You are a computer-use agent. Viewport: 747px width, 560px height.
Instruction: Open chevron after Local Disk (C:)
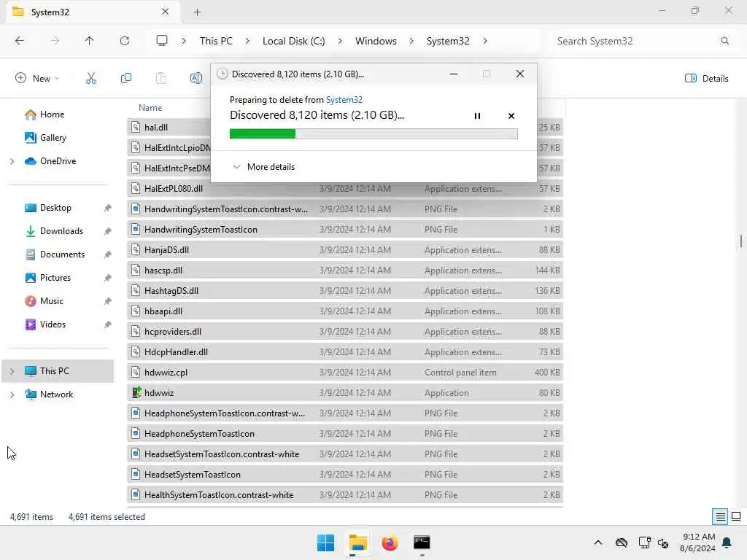tap(340, 41)
